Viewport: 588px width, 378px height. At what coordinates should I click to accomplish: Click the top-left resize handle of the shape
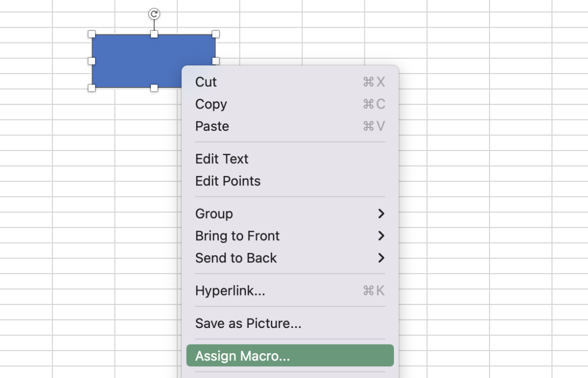coord(92,34)
